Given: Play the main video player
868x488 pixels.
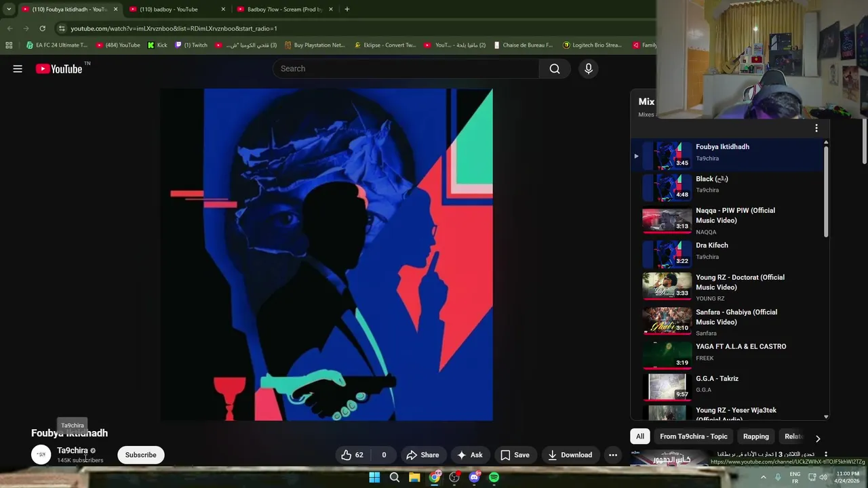Looking at the screenshot, I should tap(326, 254).
